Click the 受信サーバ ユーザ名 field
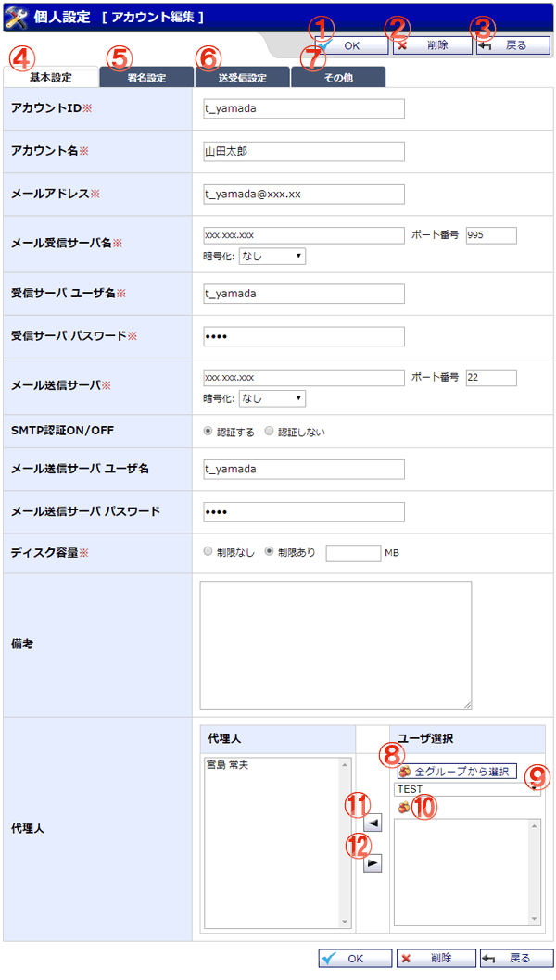Screen dimensions: 556x980 pos(304,294)
